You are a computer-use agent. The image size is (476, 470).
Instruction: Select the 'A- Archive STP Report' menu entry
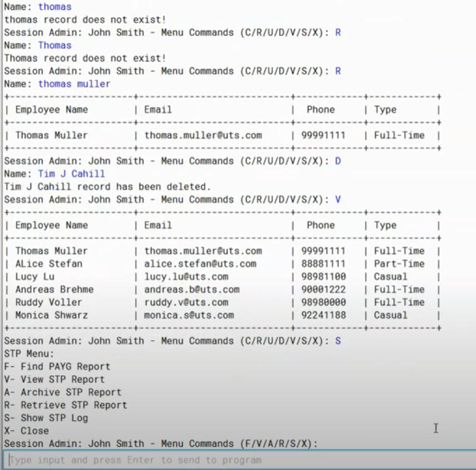pyautogui.click(x=60, y=392)
